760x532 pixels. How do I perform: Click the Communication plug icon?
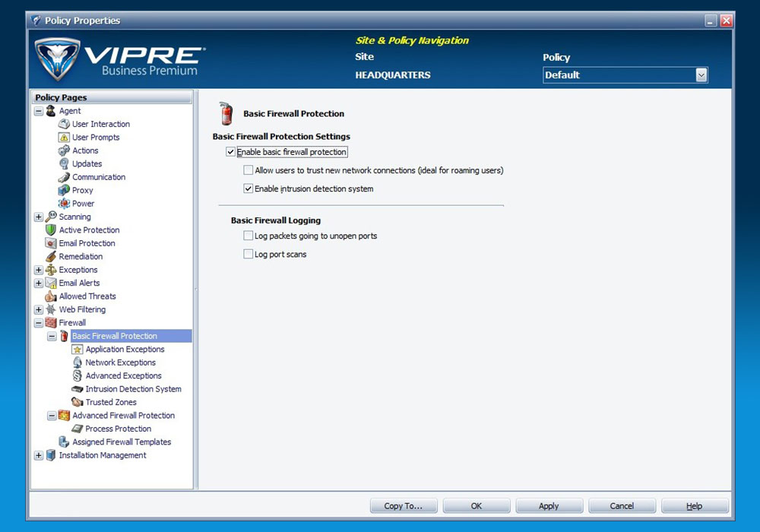64,177
